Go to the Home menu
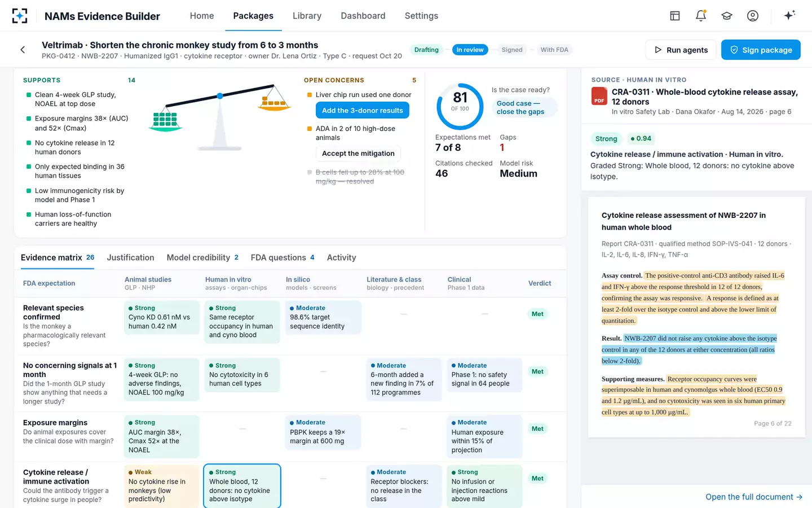 click(x=202, y=16)
